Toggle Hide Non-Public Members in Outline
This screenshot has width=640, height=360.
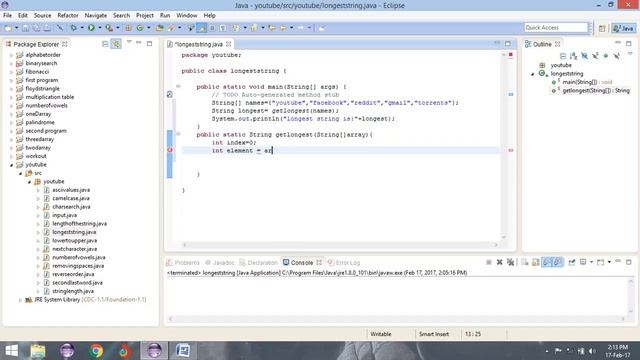point(606,56)
